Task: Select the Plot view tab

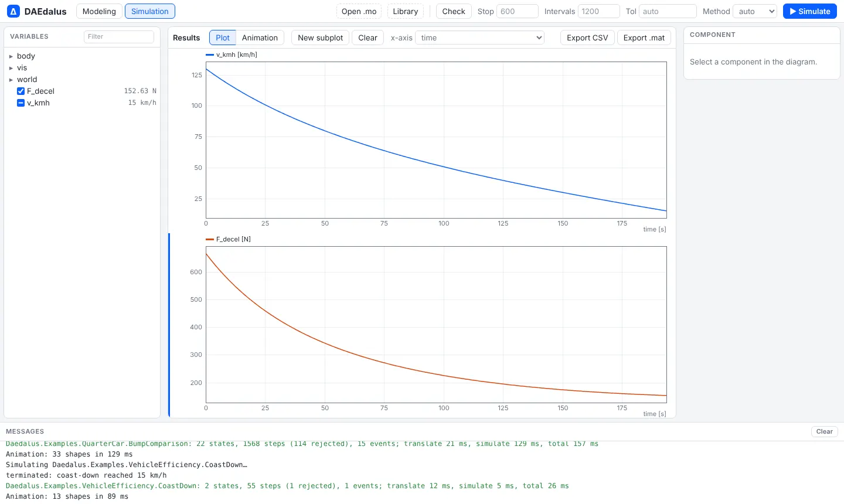Action: [x=223, y=38]
